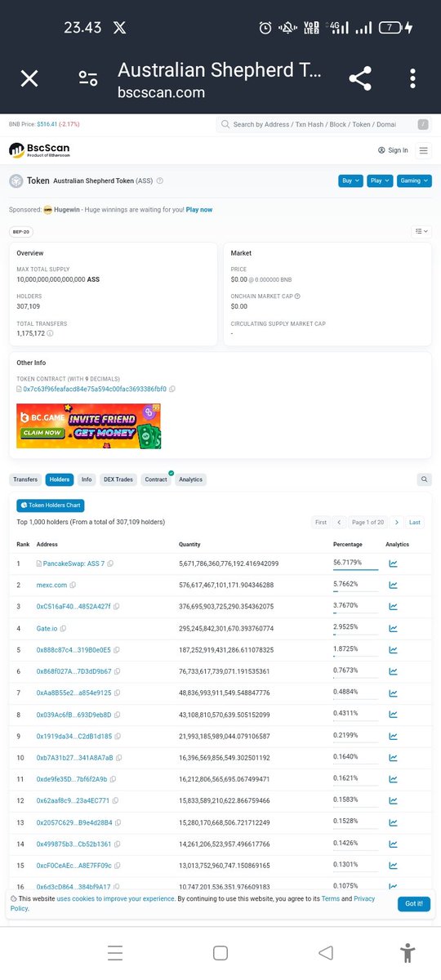Image resolution: width=441 pixels, height=980 pixels.
Task: Click the search icon beside tabs
Action: (424, 479)
